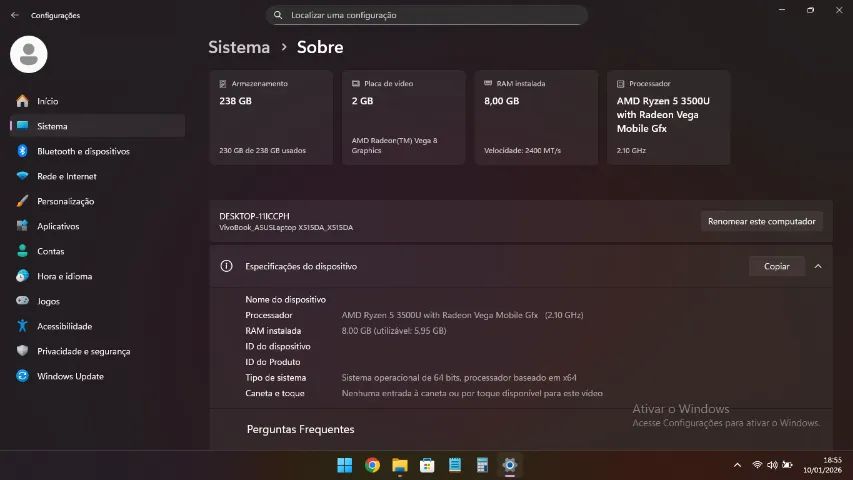Click the info icon beside Especificações do dispositivo

pos(226,266)
